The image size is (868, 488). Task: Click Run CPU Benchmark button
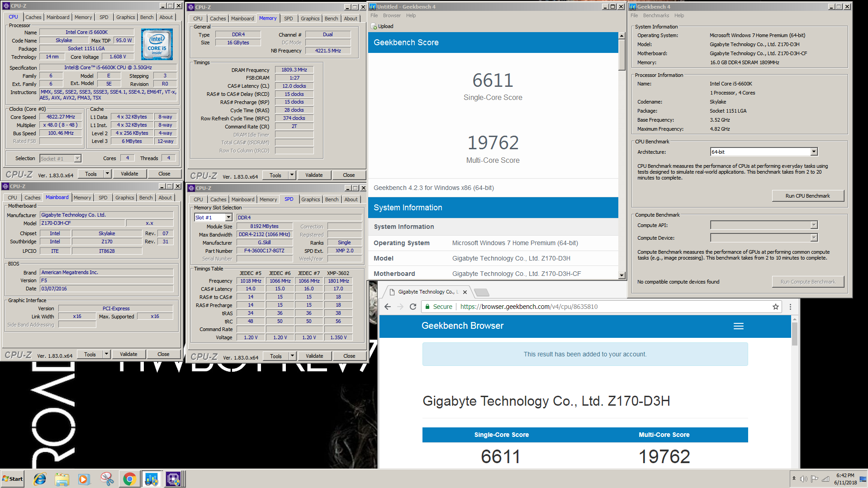pyautogui.click(x=807, y=196)
